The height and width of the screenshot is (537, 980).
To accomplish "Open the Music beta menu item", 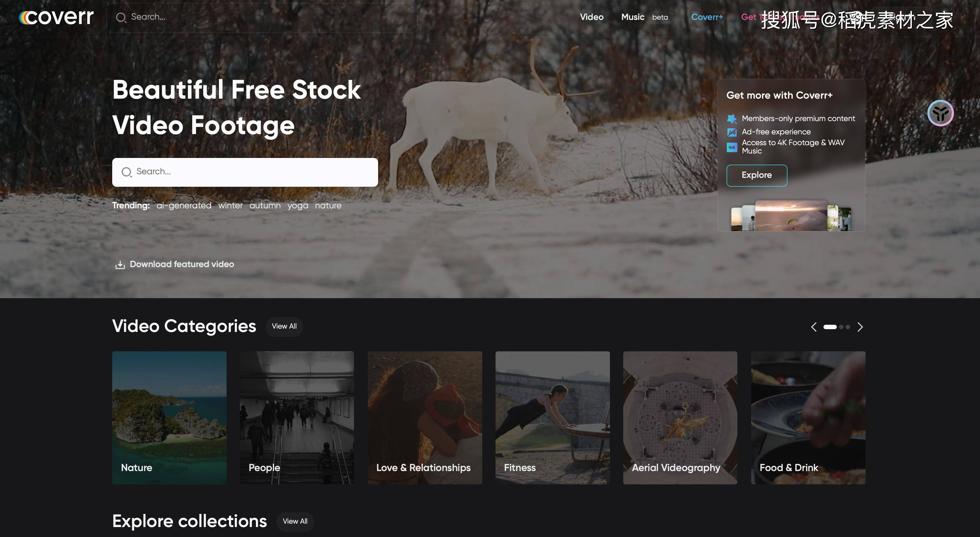I will click(x=645, y=17).
